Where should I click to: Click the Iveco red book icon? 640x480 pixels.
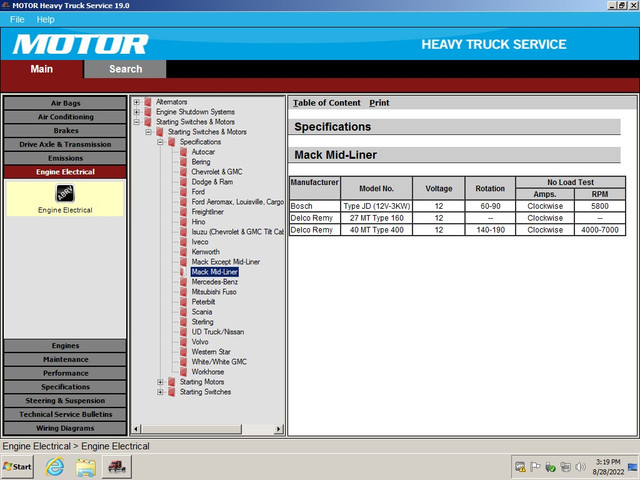[x=183, y=242]
